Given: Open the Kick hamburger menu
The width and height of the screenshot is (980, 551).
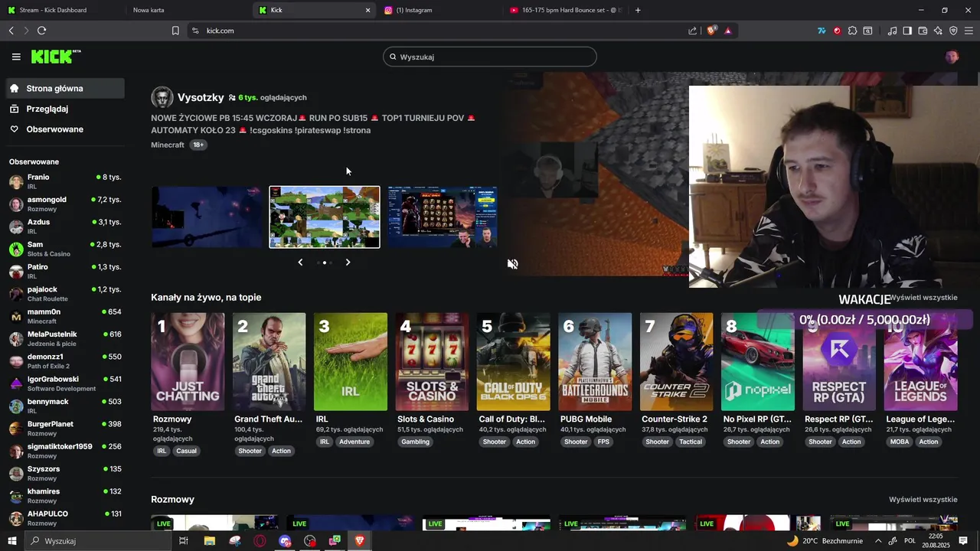Looking at the screenshot, I should 16,57.
